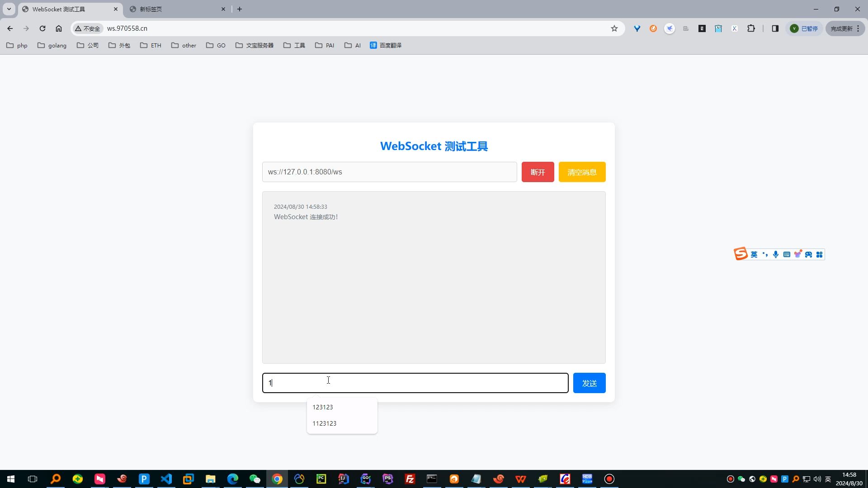Open the tab search dropdown arrow
This screenshot has height=488, width=868.
coord(9,9)
